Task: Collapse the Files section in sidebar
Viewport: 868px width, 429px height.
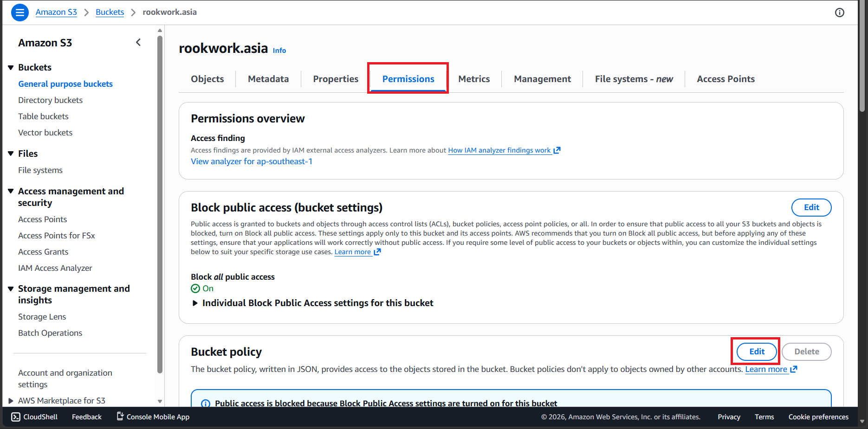Action: point(11,154)
